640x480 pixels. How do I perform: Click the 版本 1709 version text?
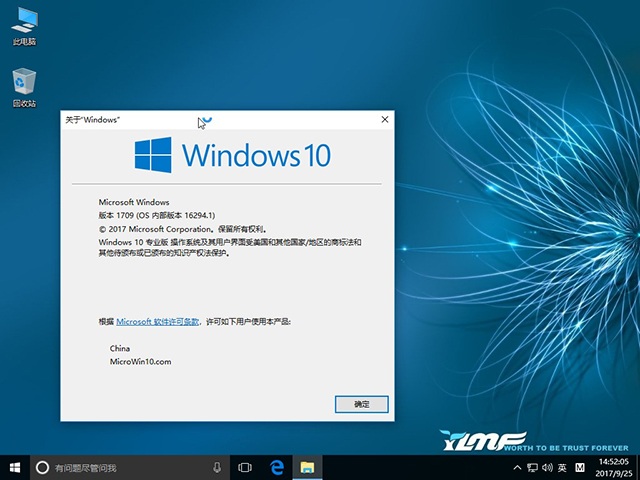(x=157, y=215)
